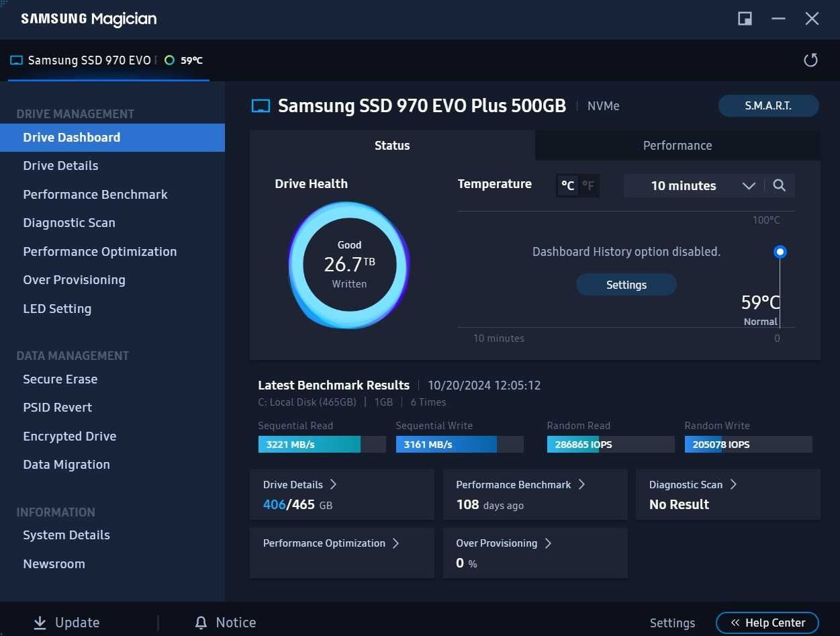Viewport: 840px width, 636px height.
Task: Switch to the Performance tab
Action: 678,146
